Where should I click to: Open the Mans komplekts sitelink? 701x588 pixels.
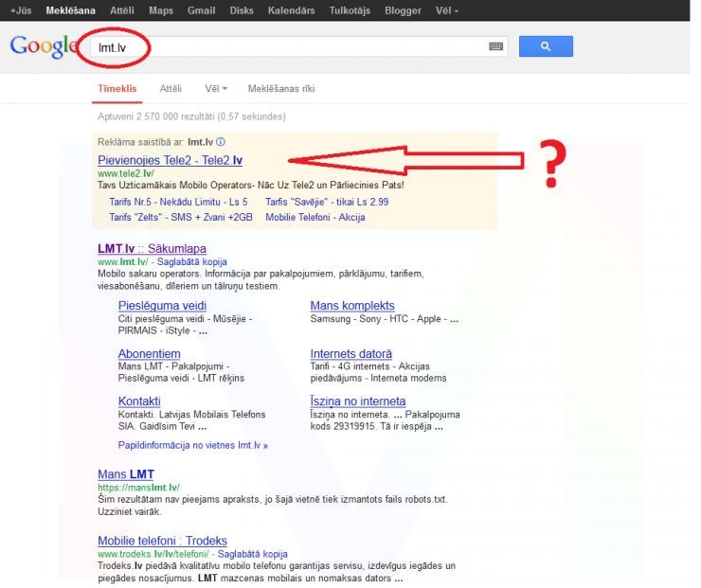352,306
